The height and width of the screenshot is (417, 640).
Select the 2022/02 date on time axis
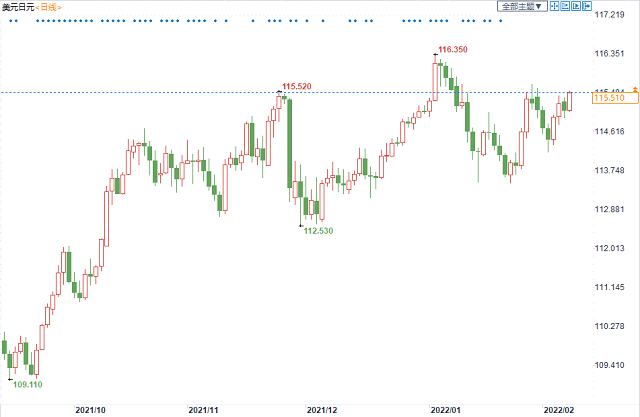tap(558, 409)
